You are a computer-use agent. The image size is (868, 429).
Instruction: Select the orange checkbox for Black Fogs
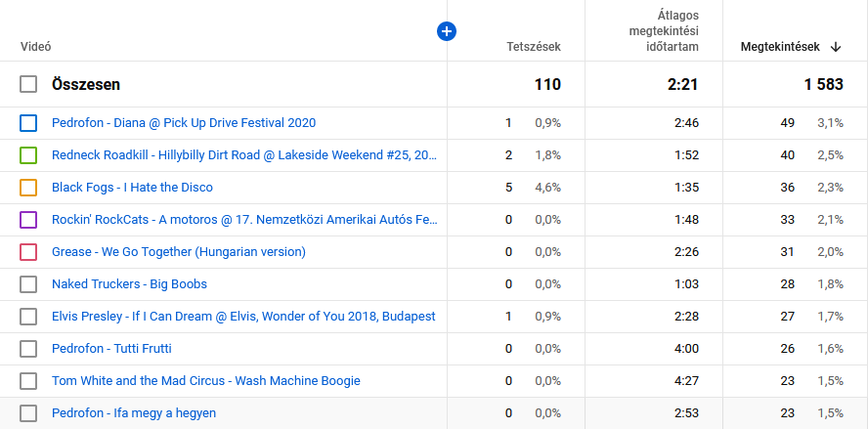click(28, 188)
